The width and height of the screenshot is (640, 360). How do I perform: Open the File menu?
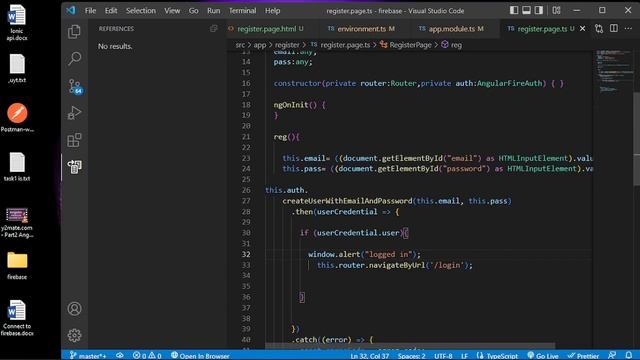tap(90, 11)
